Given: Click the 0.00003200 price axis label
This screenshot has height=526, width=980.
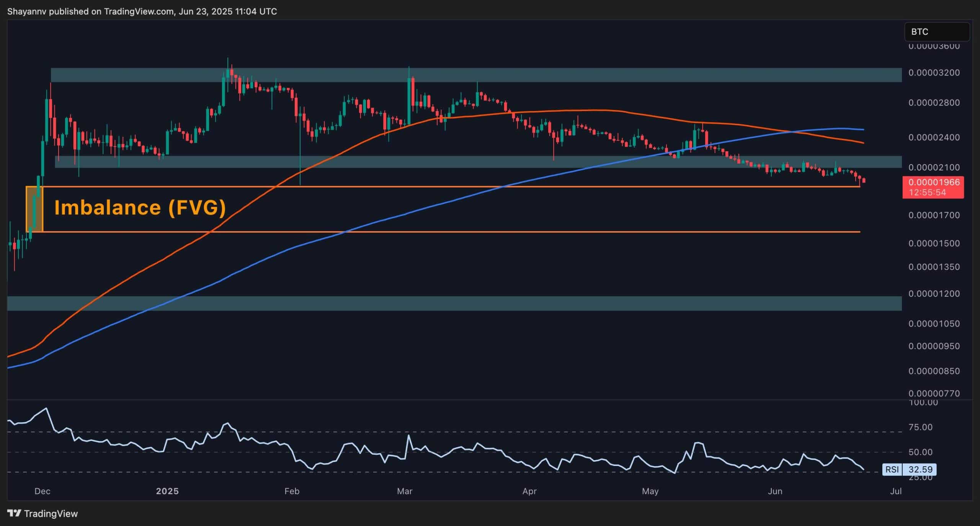Looking at the screenshot, I should [934, 73].
